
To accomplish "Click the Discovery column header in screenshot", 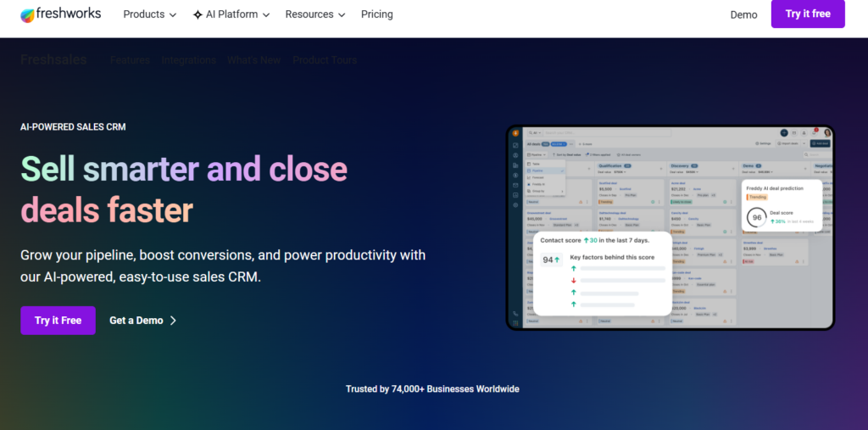I will (x=684, y=165).
